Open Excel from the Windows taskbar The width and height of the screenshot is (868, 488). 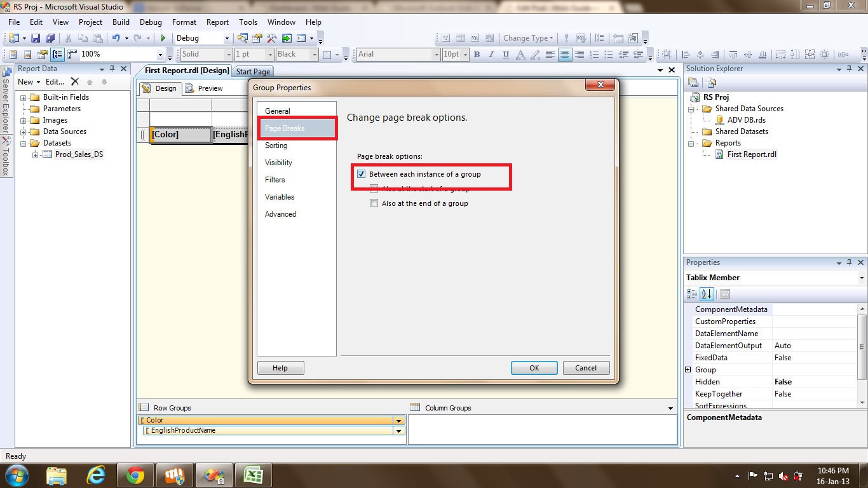(254, 475)
